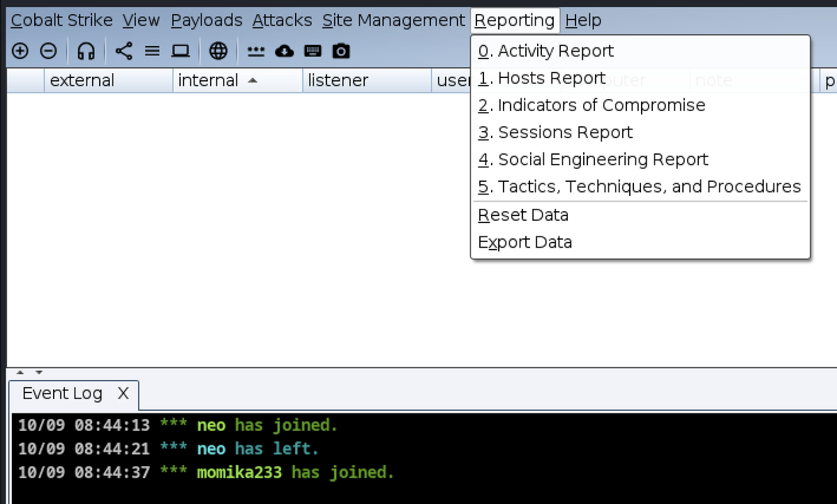The image size is (837, 504).
Task: Open the View menu
Action: [x=142, y=21]
